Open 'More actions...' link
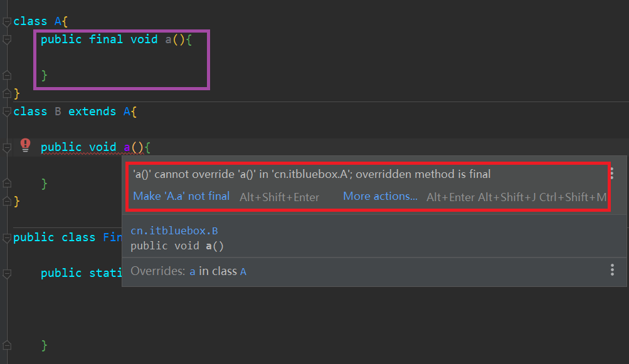629x364 pixels. tap(380, 196)
